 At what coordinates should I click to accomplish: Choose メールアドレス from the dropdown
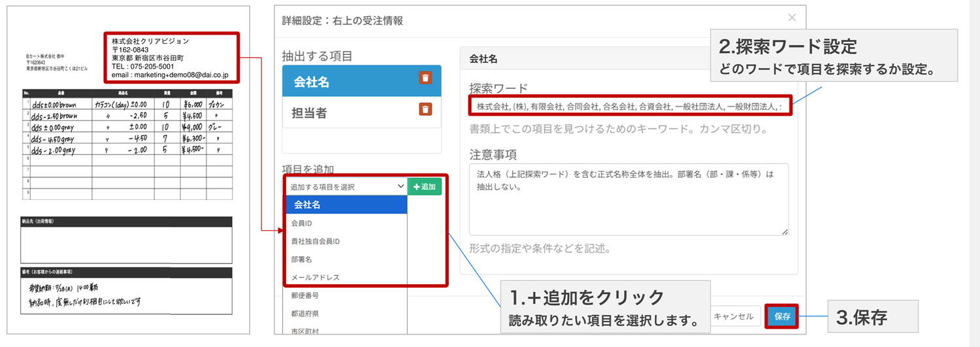(x=346, y=277)
